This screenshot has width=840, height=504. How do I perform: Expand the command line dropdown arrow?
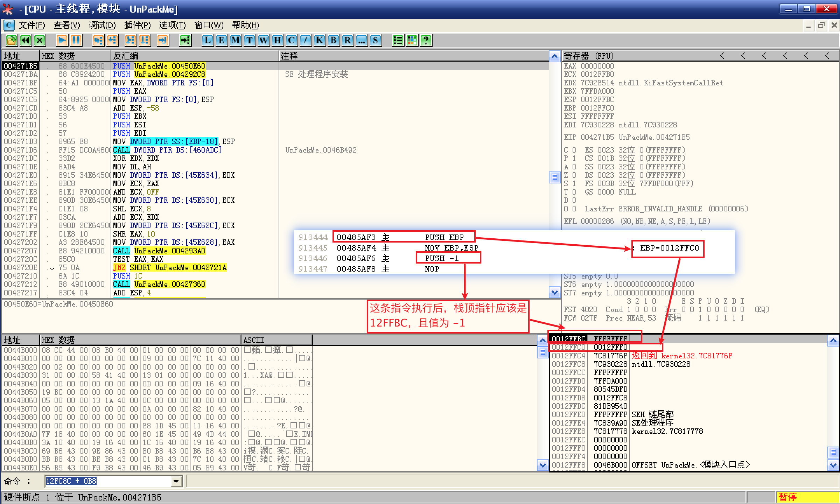coord(176,482)
